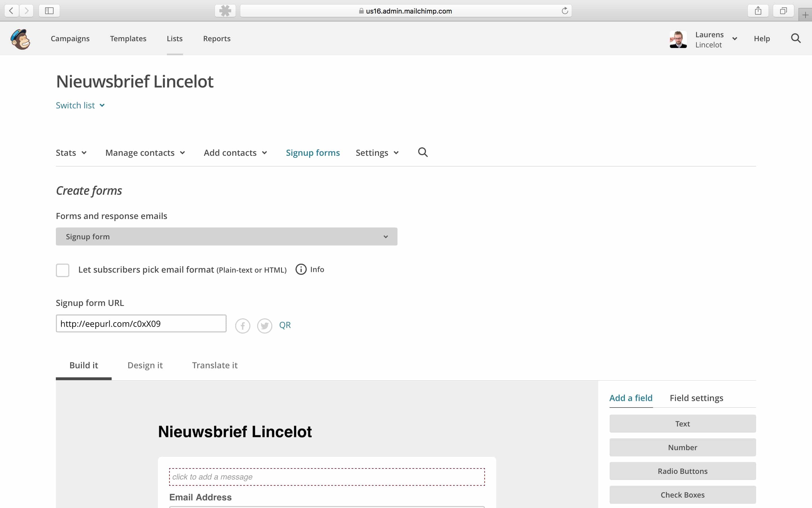Open the Help page
Image resolution: width=812 pixels, height=508 pixels.
[762, 39]
